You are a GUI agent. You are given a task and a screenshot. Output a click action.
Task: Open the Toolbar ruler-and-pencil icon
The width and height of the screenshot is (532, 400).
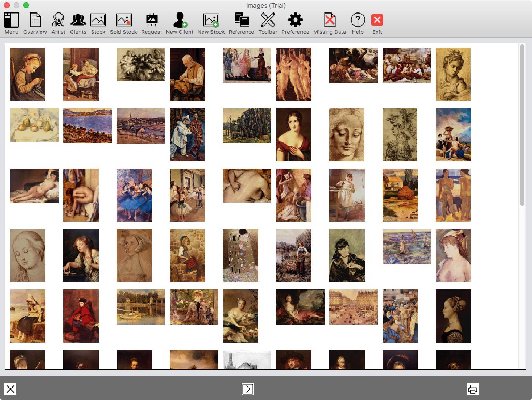(x=268, y=20)
